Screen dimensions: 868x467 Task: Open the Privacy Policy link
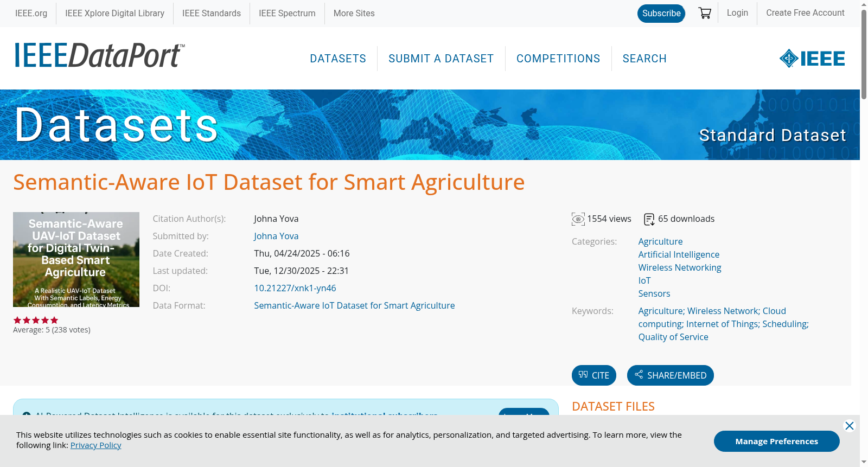coord(95,445)
